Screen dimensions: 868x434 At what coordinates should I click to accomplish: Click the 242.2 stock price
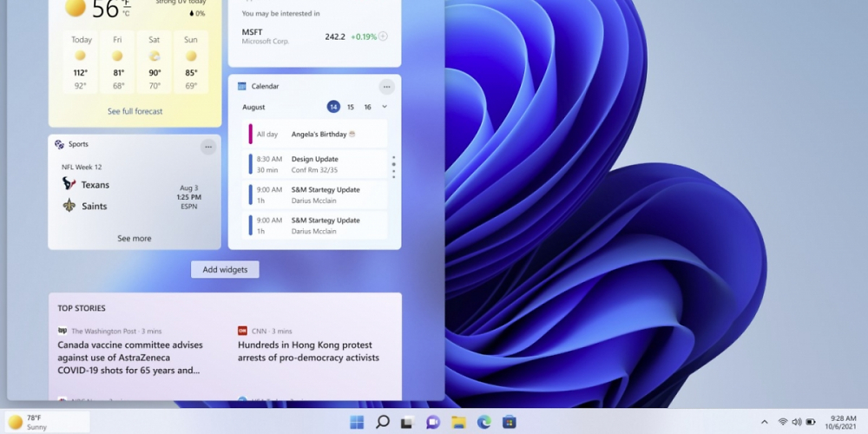tap(335, 36)
